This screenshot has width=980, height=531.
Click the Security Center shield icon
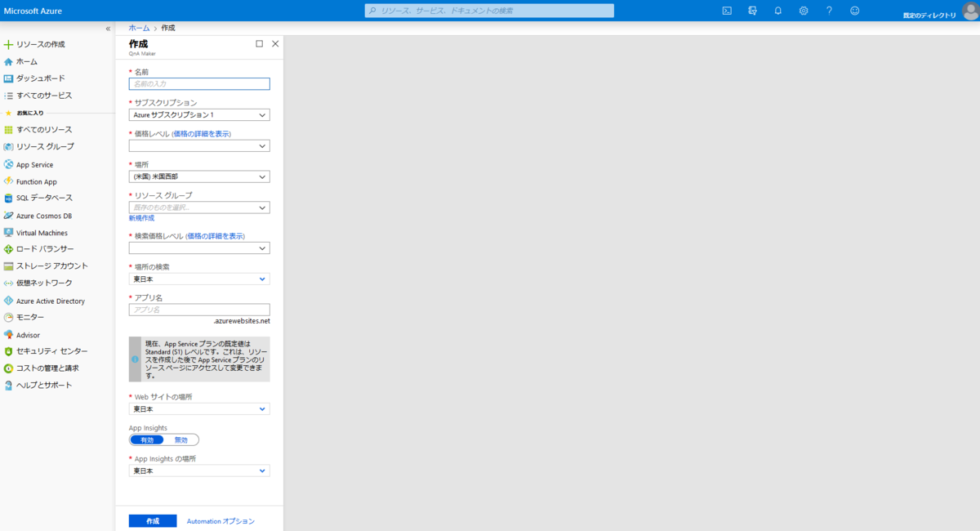8,351
